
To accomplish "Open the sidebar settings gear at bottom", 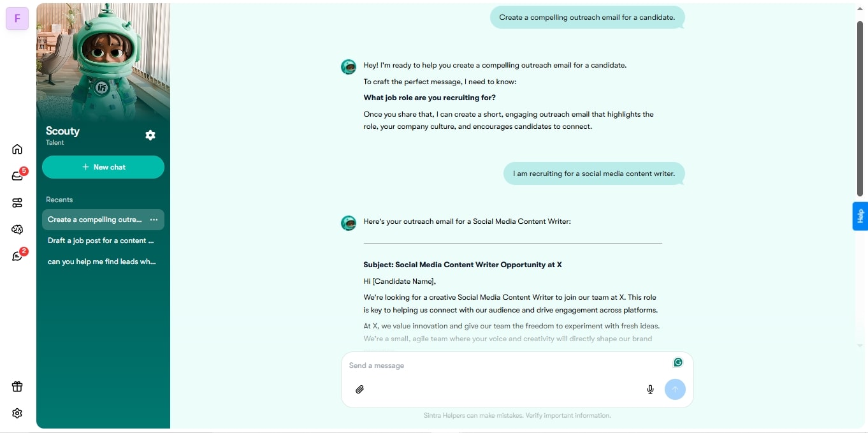I will [17, 413].
